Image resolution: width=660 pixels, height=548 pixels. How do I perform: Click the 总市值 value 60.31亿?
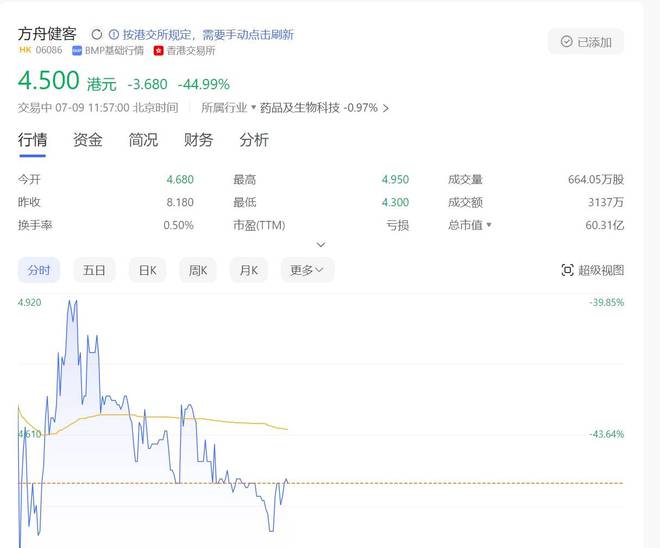[x=604, y=225]
